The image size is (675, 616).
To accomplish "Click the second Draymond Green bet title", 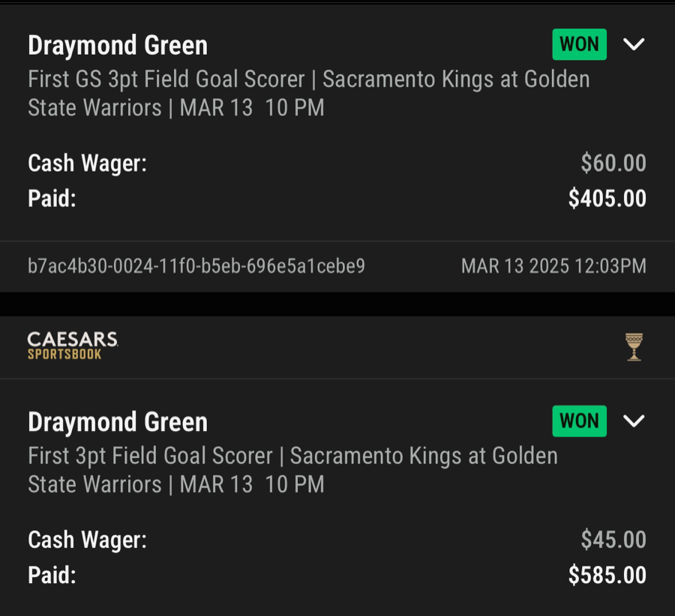I will pyautogui.click(x=117, y=421).
